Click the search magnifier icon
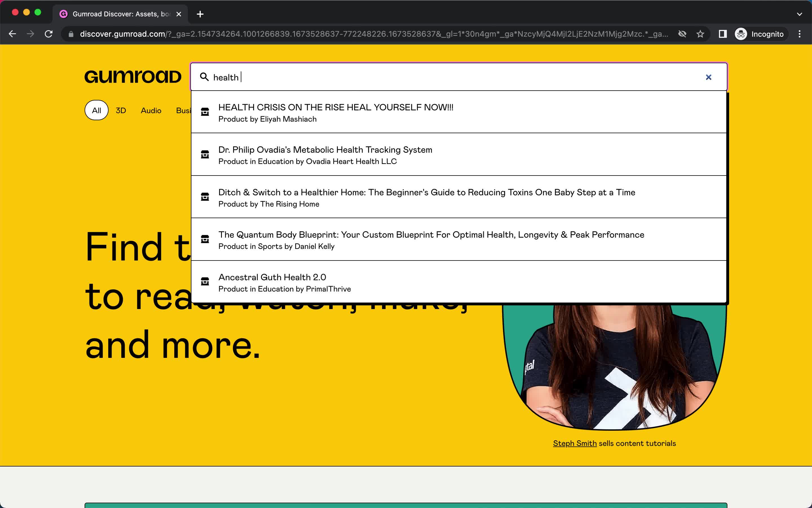This screenshot has width=812, height=508. click(204, 77)
